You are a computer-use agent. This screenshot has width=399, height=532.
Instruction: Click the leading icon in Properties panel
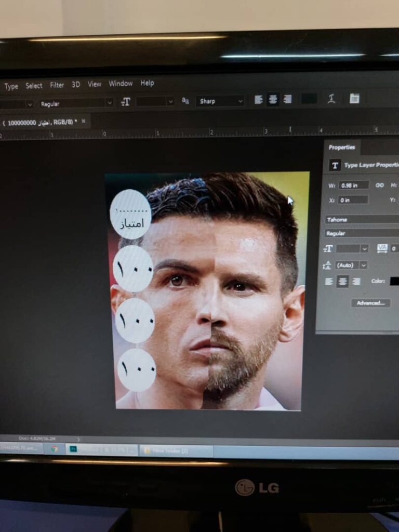tap(327, 265)
